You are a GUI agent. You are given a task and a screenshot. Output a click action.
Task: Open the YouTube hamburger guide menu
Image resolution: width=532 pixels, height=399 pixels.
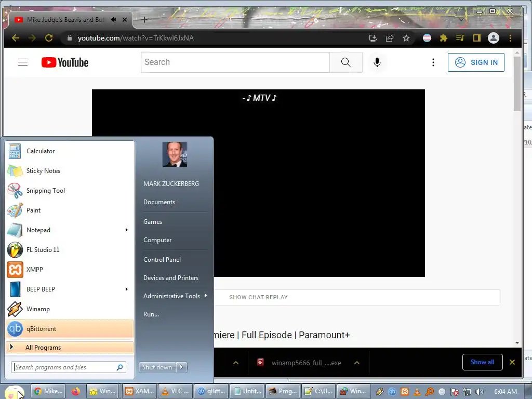(23, 62)
